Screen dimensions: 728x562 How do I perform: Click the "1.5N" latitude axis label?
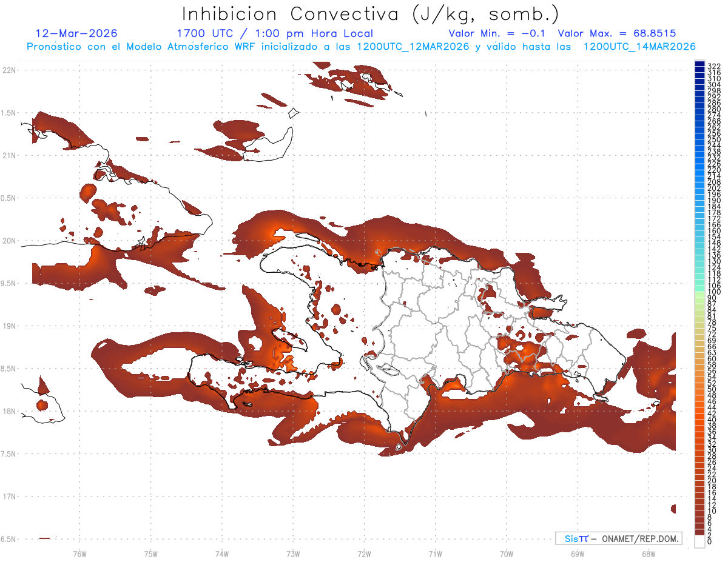click(9, 113)
